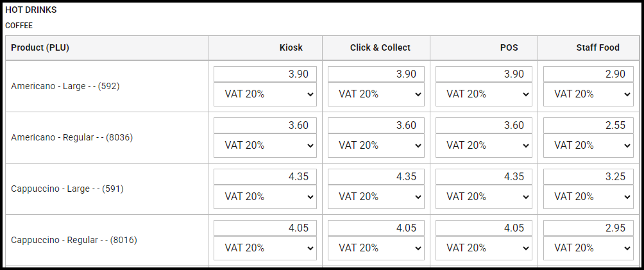
Task: Click Kiosk price field for Americano Large
Action: click(x=265, y=74)
